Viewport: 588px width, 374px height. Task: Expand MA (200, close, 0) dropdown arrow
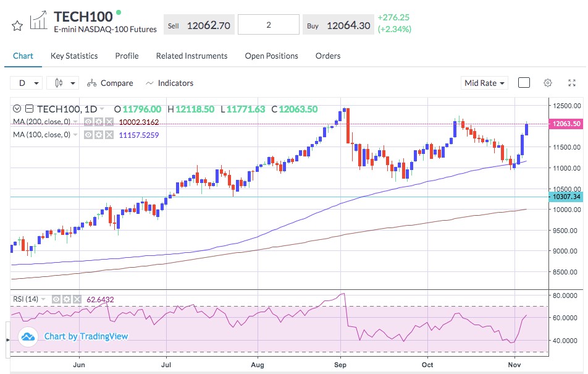point(75,122)
